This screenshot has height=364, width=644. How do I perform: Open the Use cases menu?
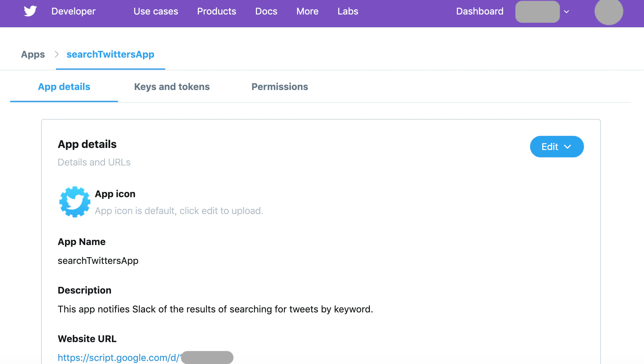[156, 11]
